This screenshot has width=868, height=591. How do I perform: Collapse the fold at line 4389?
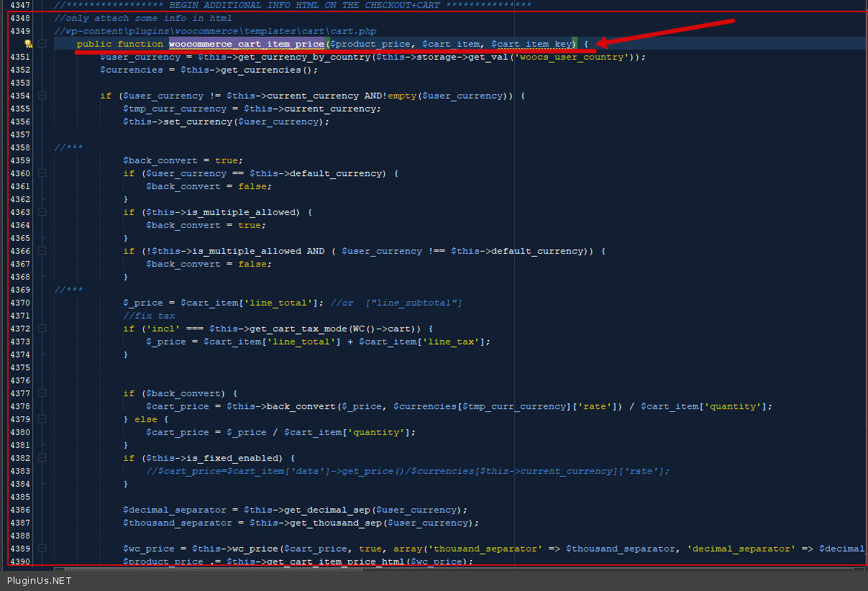(x=42, y=549)
